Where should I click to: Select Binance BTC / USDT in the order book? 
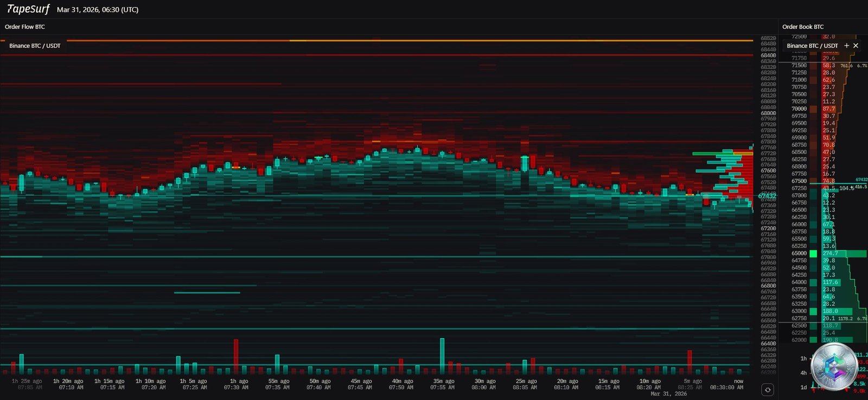[x=812, y=46]
